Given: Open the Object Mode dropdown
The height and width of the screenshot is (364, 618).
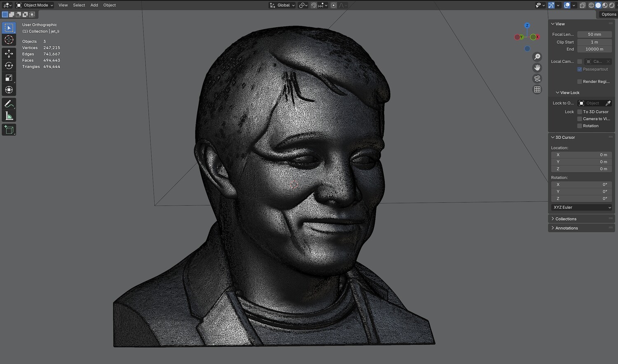Looking at the screenshot, I should (35, 5).
